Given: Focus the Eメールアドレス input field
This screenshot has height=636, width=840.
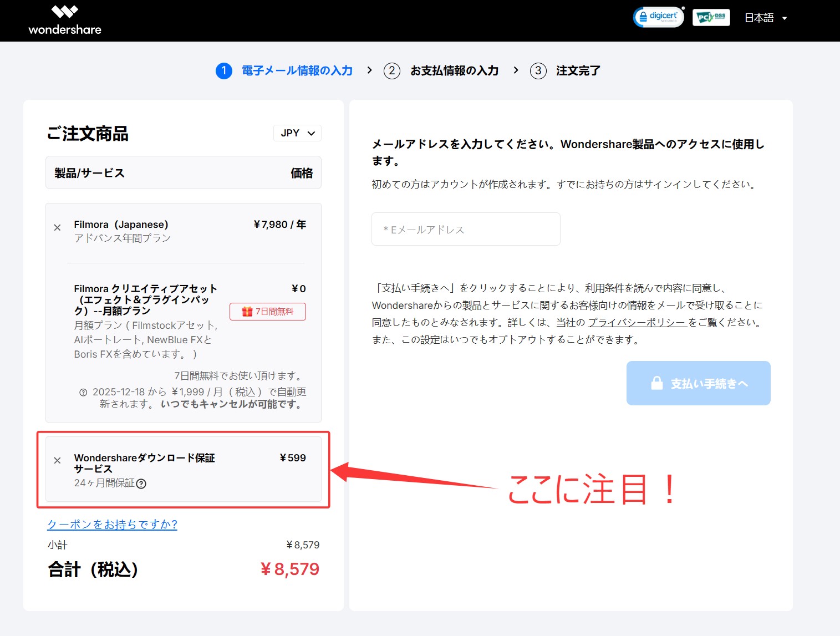Looking at the screenshot, I should 466,229.
